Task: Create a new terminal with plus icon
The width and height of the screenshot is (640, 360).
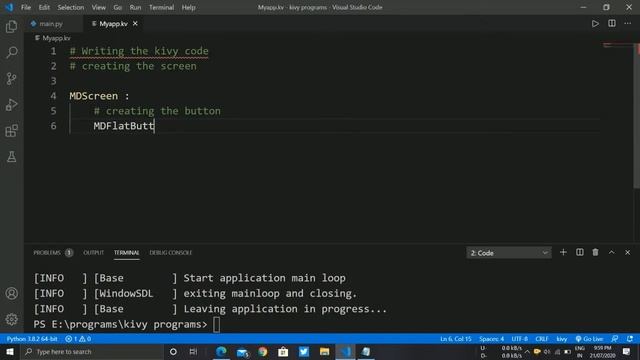Action: pyautogui.click(x=563, y=253)
